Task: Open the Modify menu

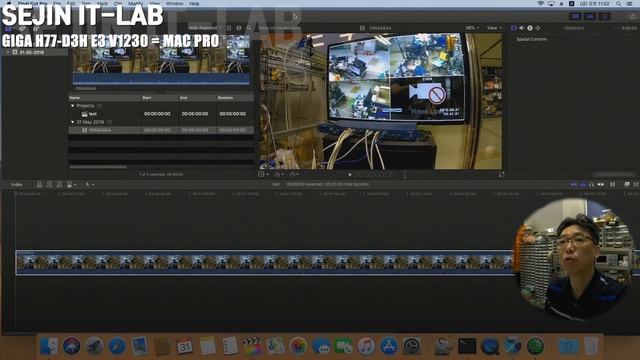Action: click(x=136, y=3)
